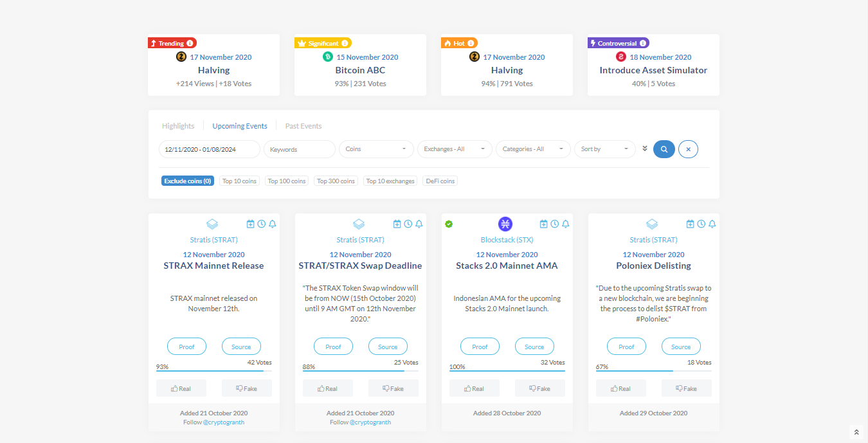This screenshot has height=443, width=868.
Task: Open the date range picker field
Action: [210, 149]
